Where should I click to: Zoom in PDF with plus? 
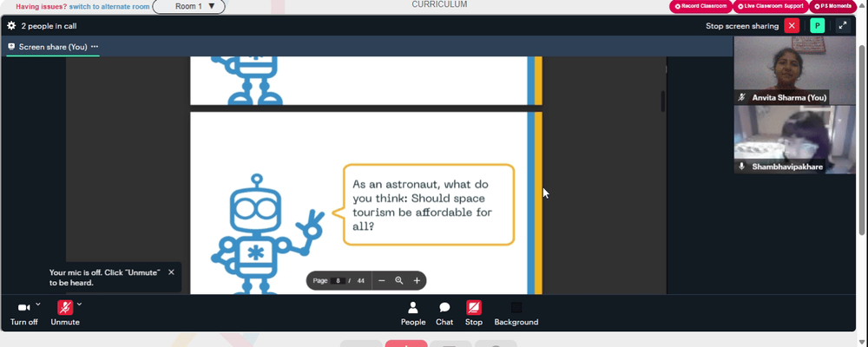point(417,280)
